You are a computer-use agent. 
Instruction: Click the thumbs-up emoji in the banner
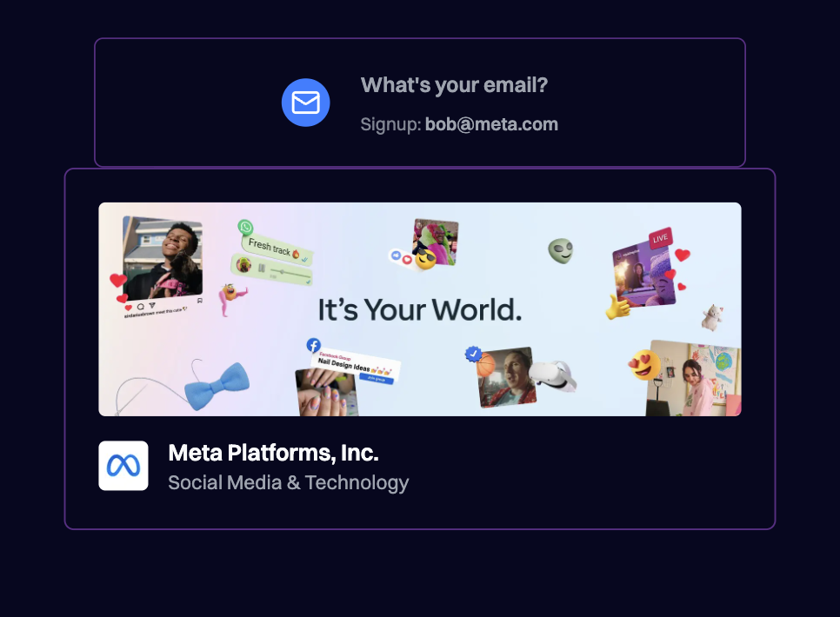point(617,308)
